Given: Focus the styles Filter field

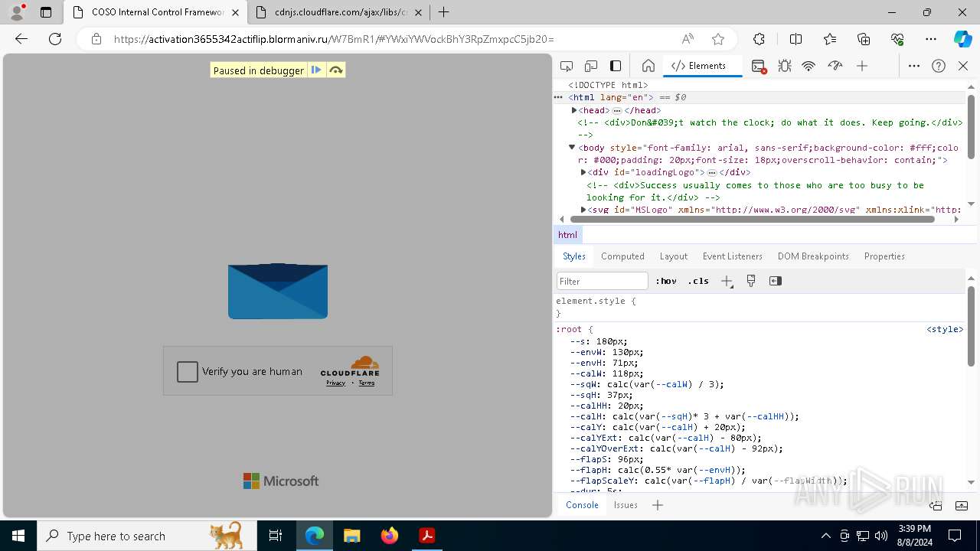Looking at the screenshot, I should pos(603,281).
